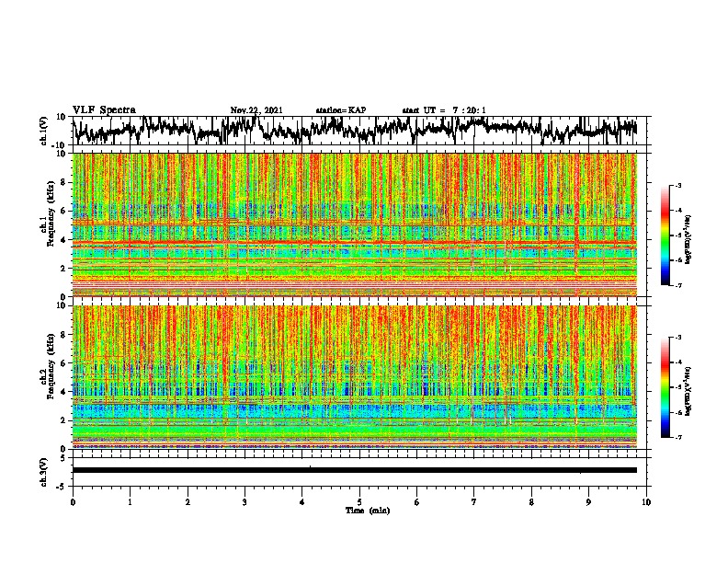Click the ch.1 Frequency (kHz) axis label
This screenshot has height=563, width=728.
click(47, 213)
